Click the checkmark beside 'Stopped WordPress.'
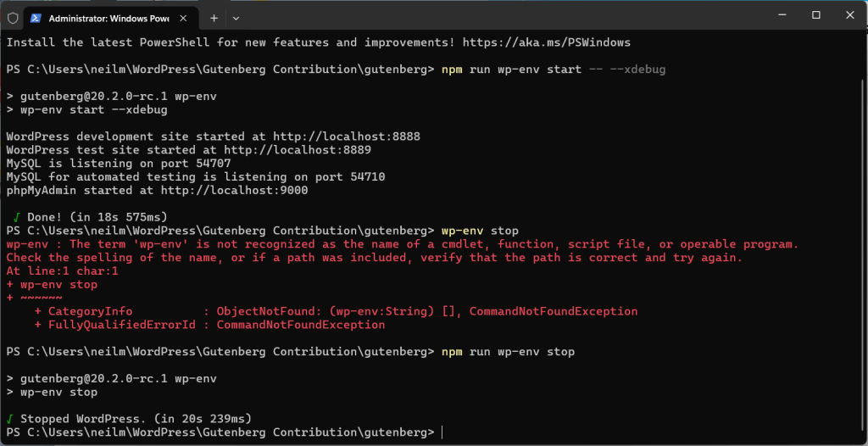Image resolution: width=868 pixels, height=446 pixels. (10, 419)
